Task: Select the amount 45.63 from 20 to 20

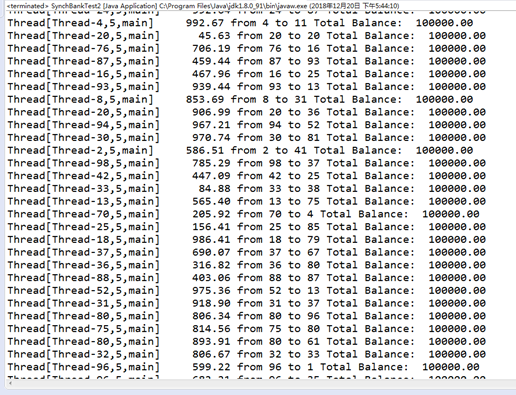Action: pos(214,36)
